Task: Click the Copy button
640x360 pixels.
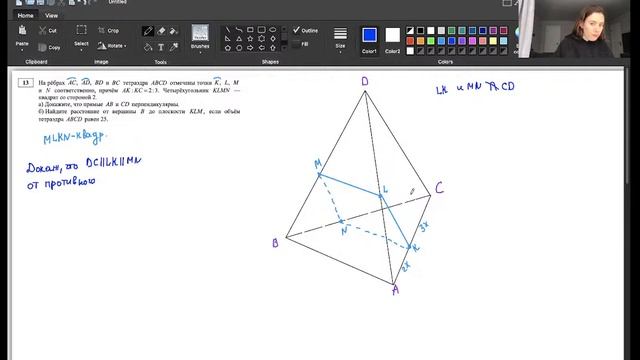Action: tap(49, 47)
